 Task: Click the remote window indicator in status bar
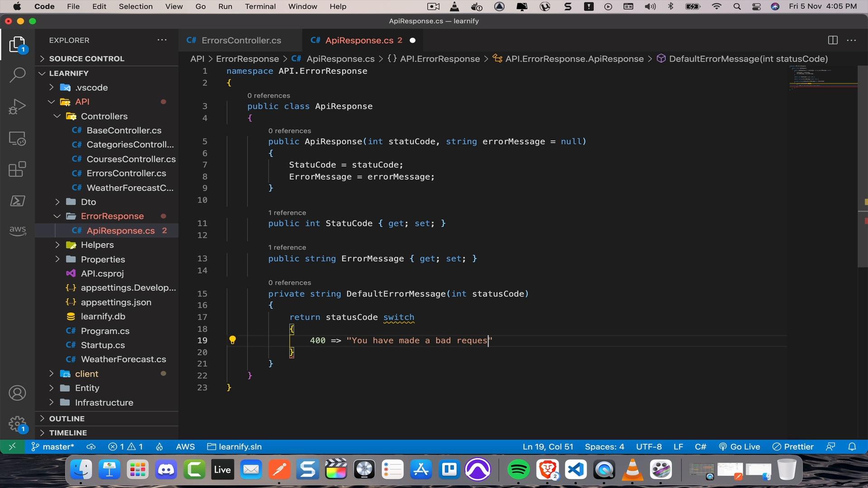click(12, 446)
